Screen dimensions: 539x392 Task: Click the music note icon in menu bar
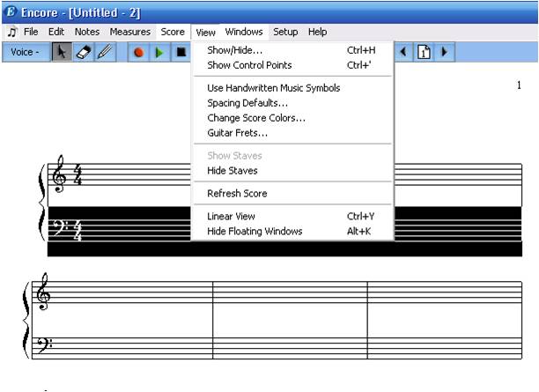tap(11, 32)
